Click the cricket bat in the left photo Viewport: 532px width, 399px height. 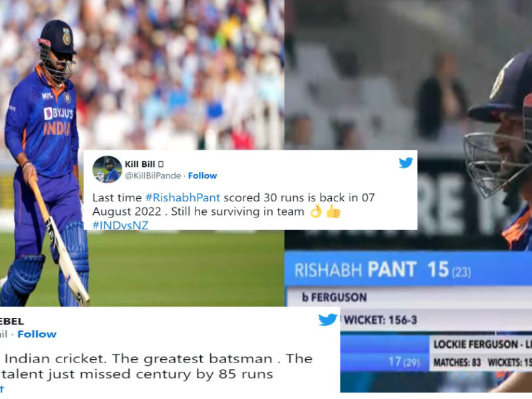(59, 241)
